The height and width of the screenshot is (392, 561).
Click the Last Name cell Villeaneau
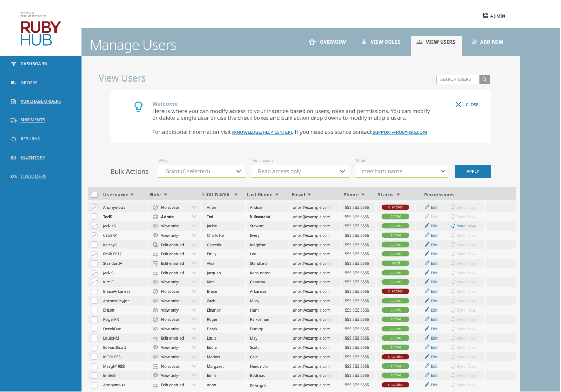click(260, 217)
